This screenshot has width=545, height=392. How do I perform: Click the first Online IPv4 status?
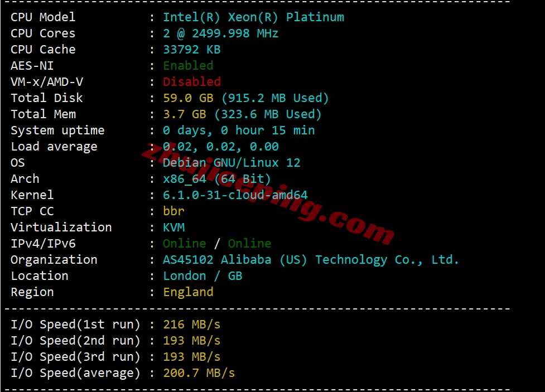pos(185,243)
